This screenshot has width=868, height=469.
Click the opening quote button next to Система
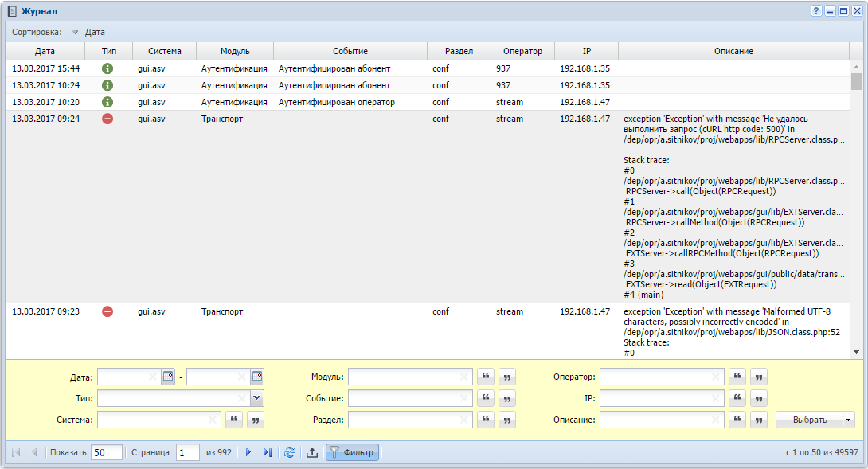click(235, 420)
